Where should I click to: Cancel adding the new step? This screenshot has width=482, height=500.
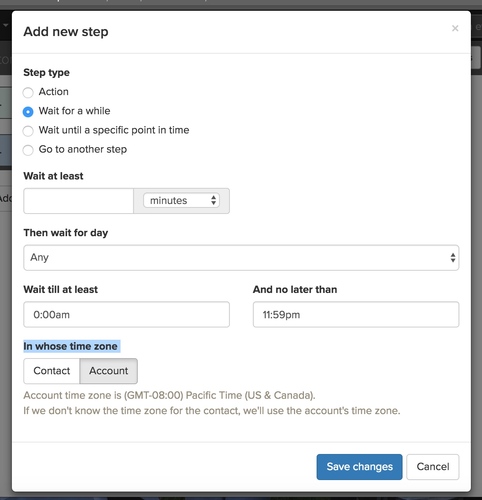pyautogui.click(x=433, y=467)
